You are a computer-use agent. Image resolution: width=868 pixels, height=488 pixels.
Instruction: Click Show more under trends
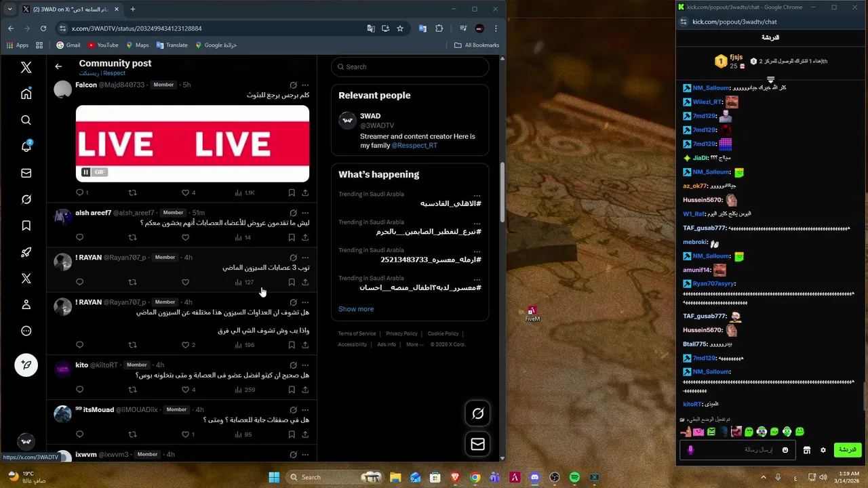[x=356, y=309]
